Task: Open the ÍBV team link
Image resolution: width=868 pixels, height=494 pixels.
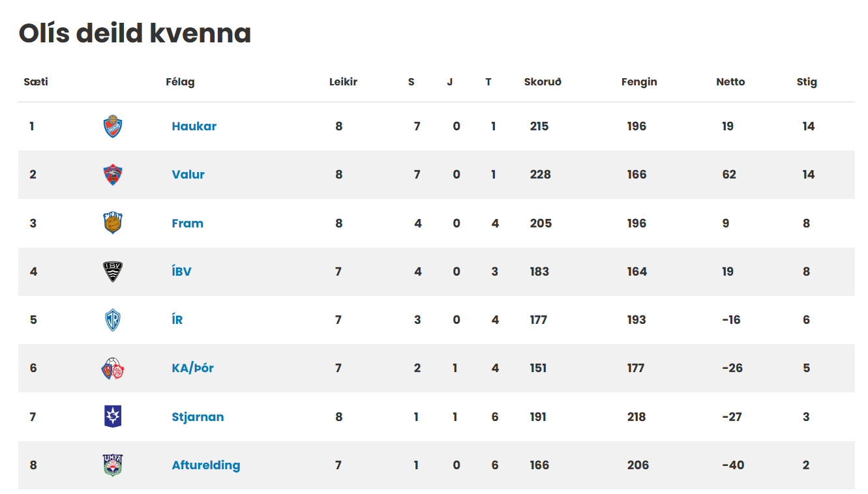Action: click(182, 272)
